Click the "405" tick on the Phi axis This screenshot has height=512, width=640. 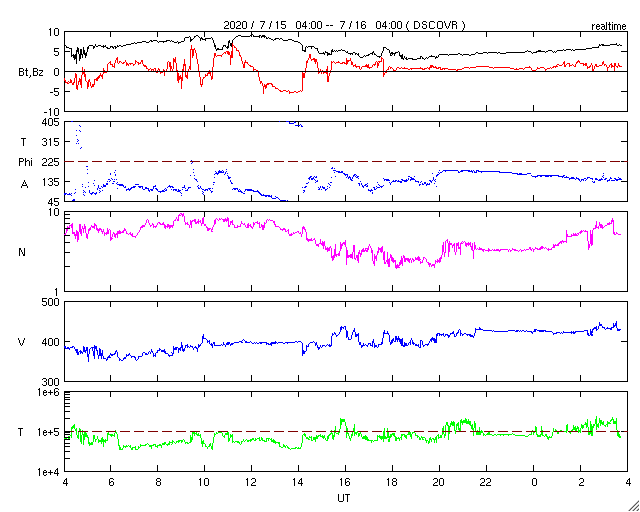(52, 122)
